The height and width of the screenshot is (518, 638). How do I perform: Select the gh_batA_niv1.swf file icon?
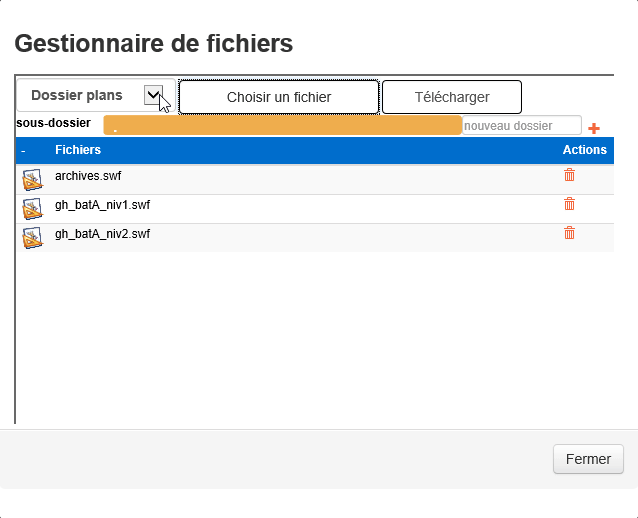(33, 209)
